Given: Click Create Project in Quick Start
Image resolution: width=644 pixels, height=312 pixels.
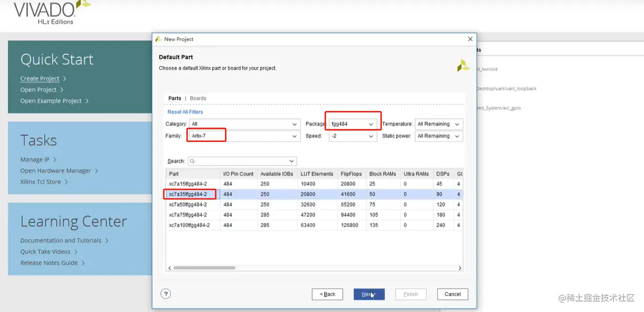Looking at the screenshot, I should [40, 79].
